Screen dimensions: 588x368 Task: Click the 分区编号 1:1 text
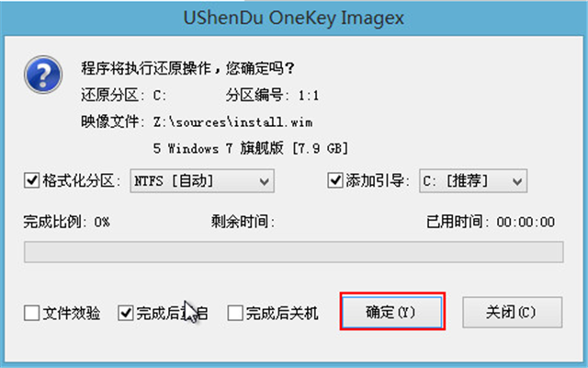point(272,96)
